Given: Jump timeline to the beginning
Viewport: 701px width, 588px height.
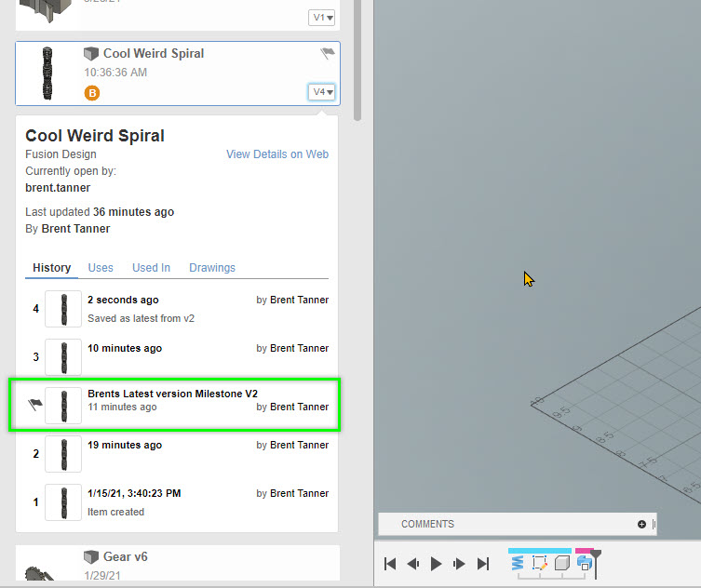Looking at the screenshot, I should coord(390,564).
